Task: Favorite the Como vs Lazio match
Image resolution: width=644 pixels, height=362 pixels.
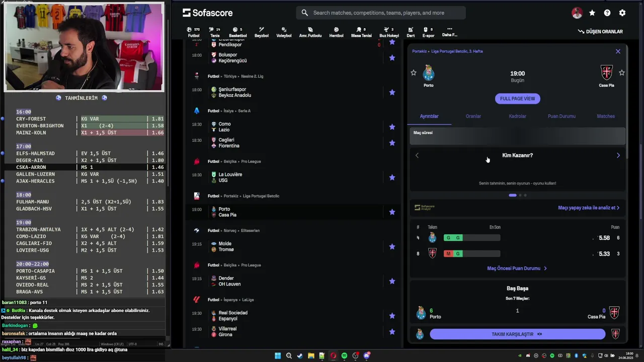Action: 392,127
